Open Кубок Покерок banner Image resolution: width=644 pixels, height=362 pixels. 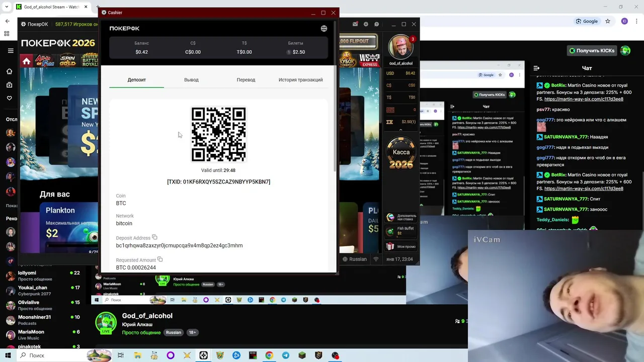click(347, 59)
